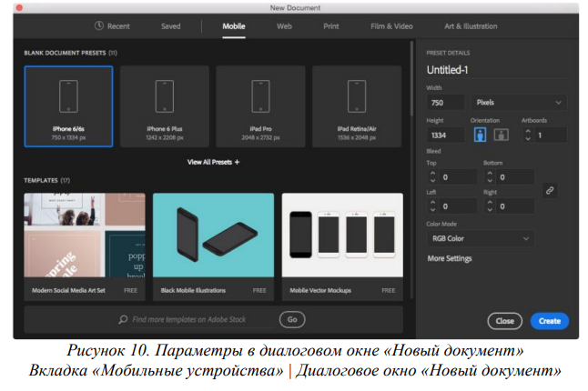Click the Bottom bleed input field

click(x=515, y=177)
